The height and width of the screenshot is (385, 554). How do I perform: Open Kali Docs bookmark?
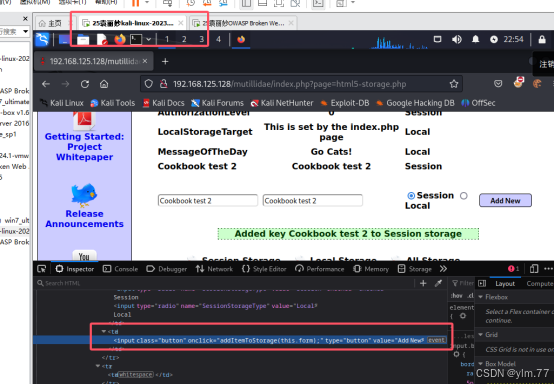point(164,103)
